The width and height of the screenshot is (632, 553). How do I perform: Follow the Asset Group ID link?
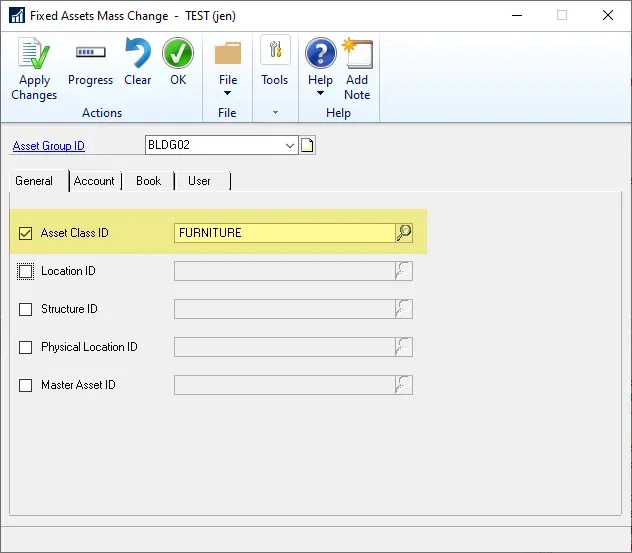pos(48,146)
